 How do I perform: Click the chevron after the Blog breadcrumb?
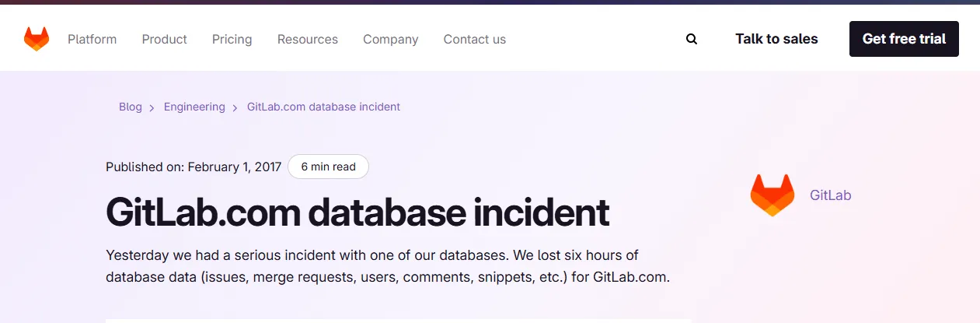coord(152,107)
